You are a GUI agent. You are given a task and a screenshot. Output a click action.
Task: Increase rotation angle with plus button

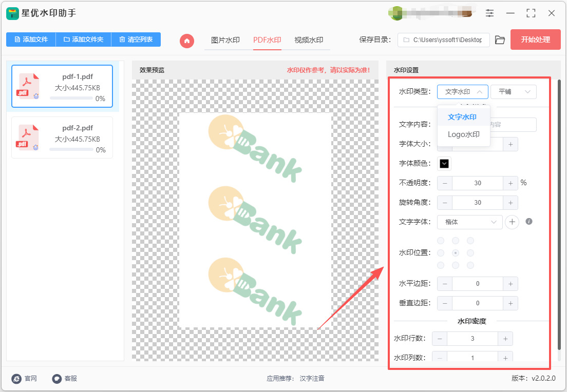tap(510, 203)
